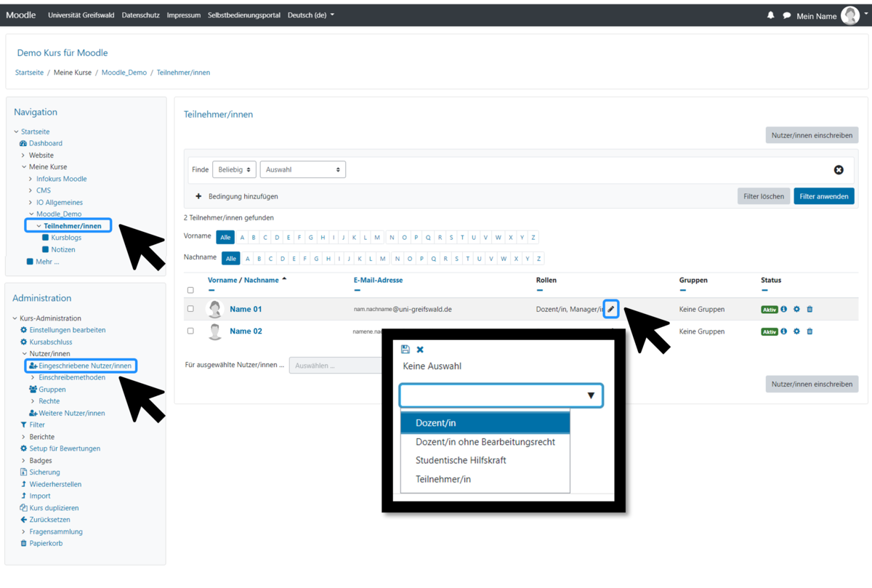872x588 pixels.
Task: Open the Deutsch (de) language menu
Action: pos(311,15)
